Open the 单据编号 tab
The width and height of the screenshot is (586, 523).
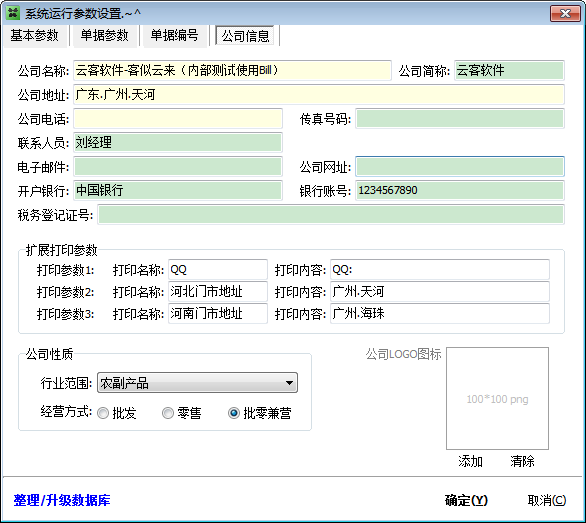[x=175, y=36]
